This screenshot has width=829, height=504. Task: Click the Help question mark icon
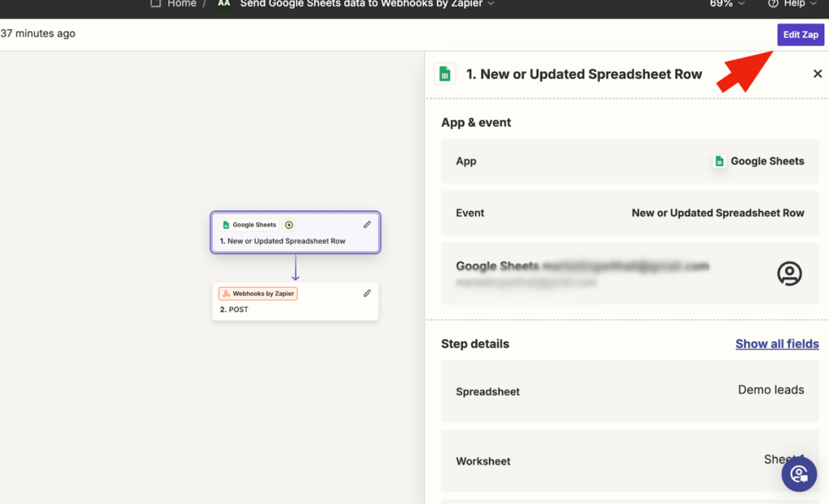773,4
